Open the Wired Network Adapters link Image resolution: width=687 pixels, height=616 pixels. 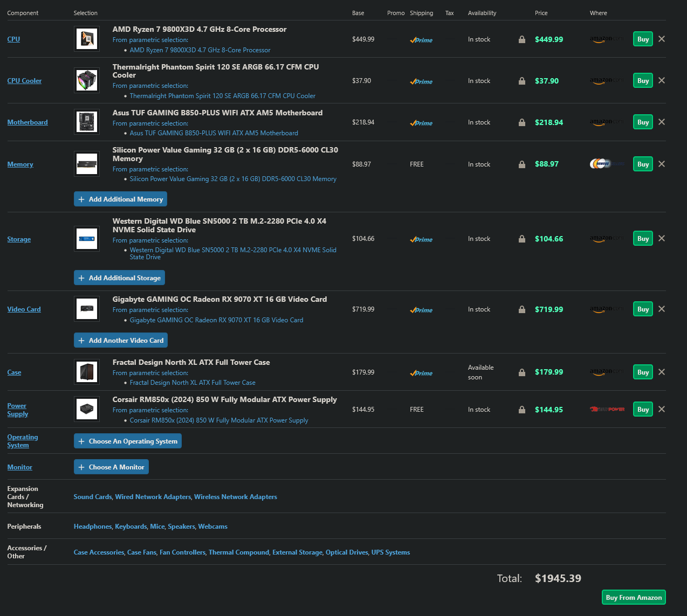pos(153,496)
